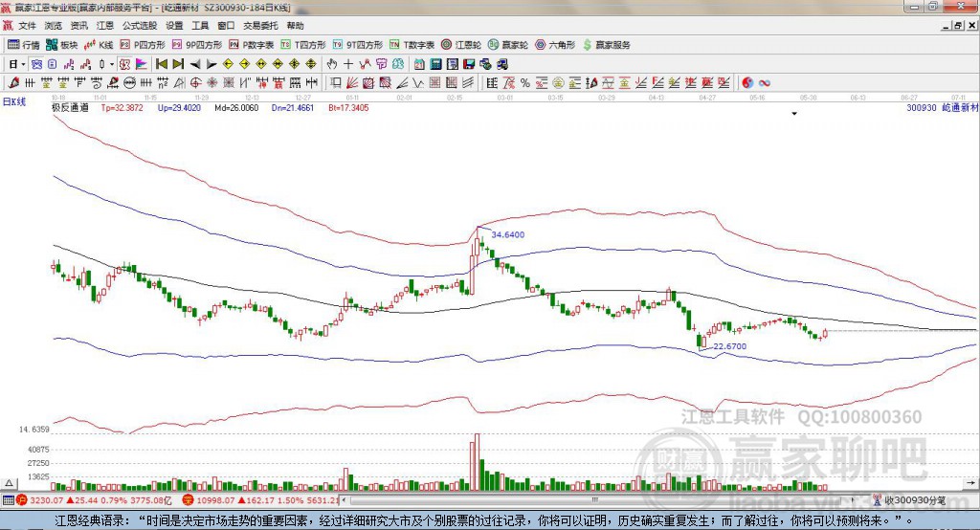Select the zigzag line tool icon

[x=417, y=82]
